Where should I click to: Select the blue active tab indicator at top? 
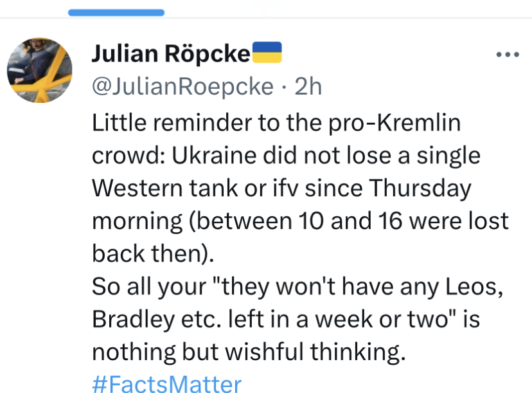(x=116, y=12)
